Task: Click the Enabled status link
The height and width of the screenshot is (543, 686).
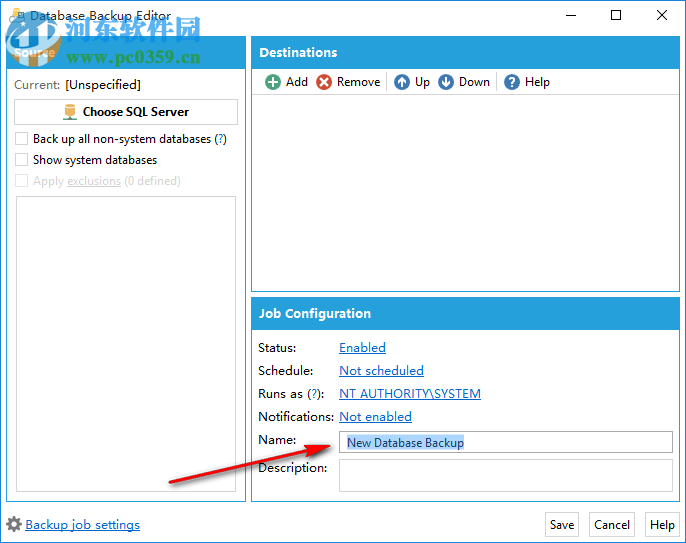Action: pos(362,347)
